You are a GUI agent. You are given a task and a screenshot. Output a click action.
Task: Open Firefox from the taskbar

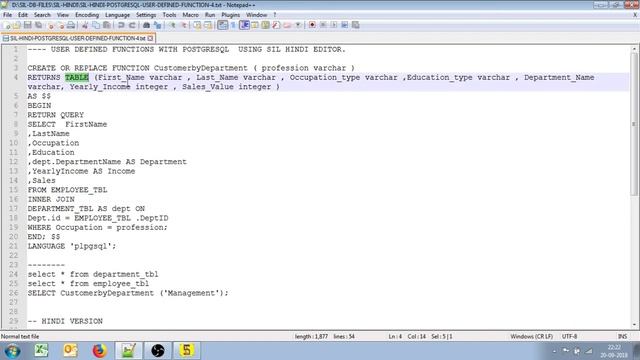[x=99, y=351]
